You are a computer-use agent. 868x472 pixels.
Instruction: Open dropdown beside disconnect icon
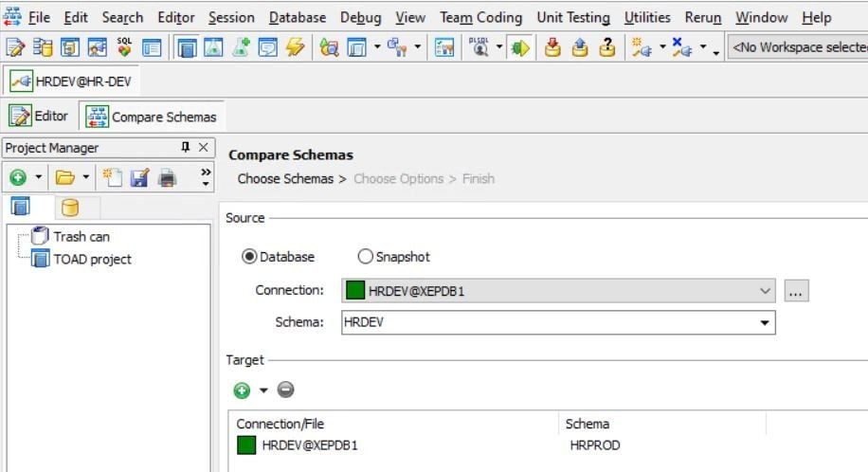(x=702, y=47)
